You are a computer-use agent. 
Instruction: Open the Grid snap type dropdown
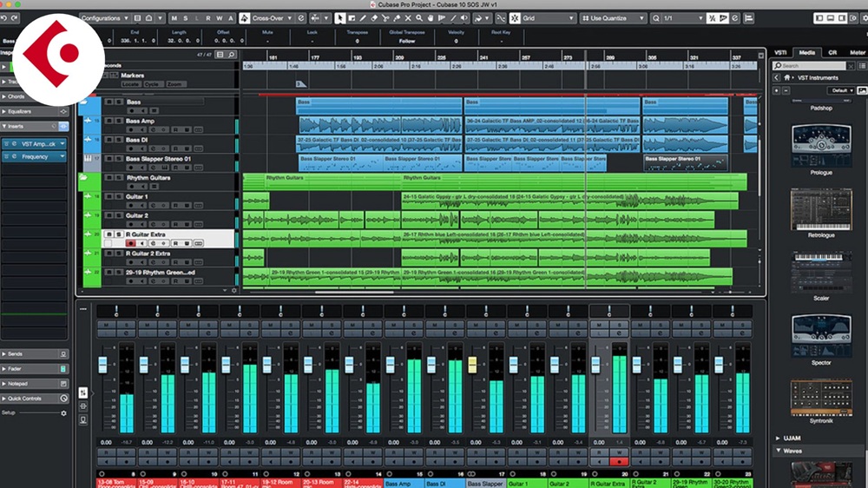pos(548,18)
